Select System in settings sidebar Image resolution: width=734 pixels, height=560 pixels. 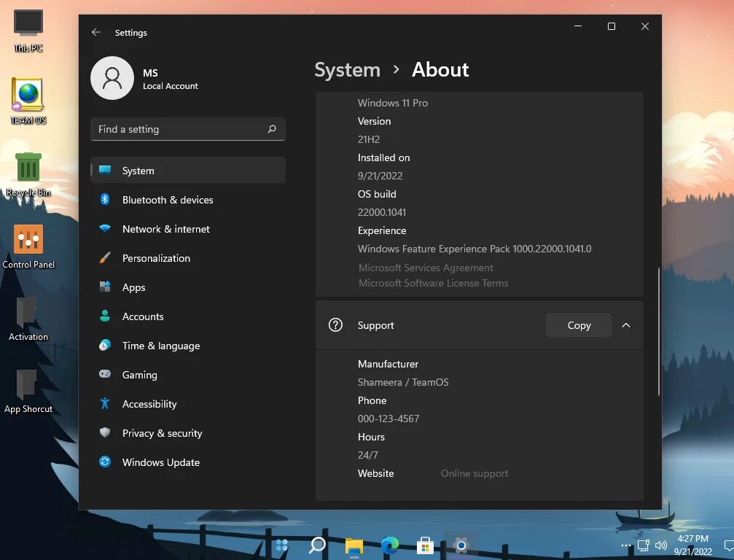point(188,171)
